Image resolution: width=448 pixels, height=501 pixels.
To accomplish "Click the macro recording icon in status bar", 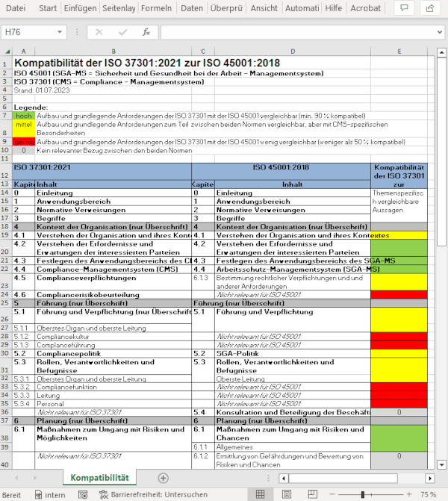I will click(83, 494).
